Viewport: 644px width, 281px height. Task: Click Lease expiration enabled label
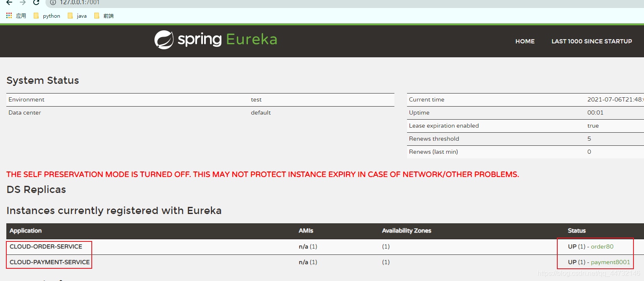(444, 126)
